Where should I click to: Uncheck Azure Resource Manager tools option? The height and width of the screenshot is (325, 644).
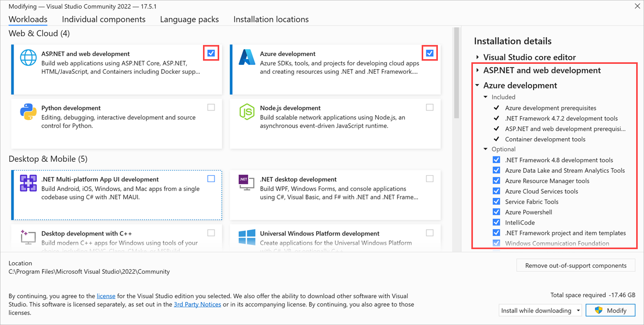(x=496, y=181)
